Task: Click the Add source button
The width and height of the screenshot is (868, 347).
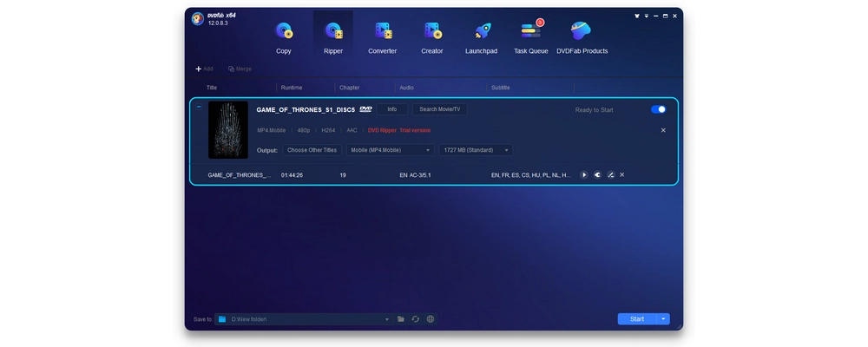Action: [204, 69]
